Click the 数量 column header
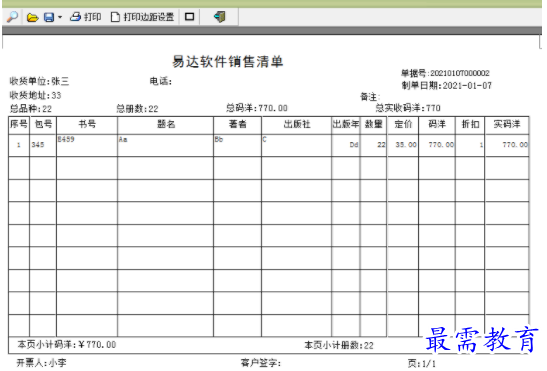The width and height of the screenshot is (547, 371). pyautogui.click(x=373, y=124)
